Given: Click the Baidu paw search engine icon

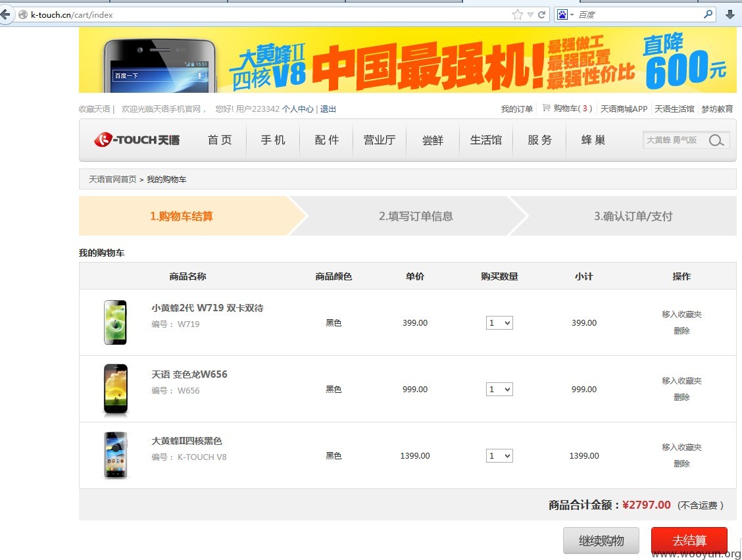Looking at the screenshot, I should tap(562, 14).
